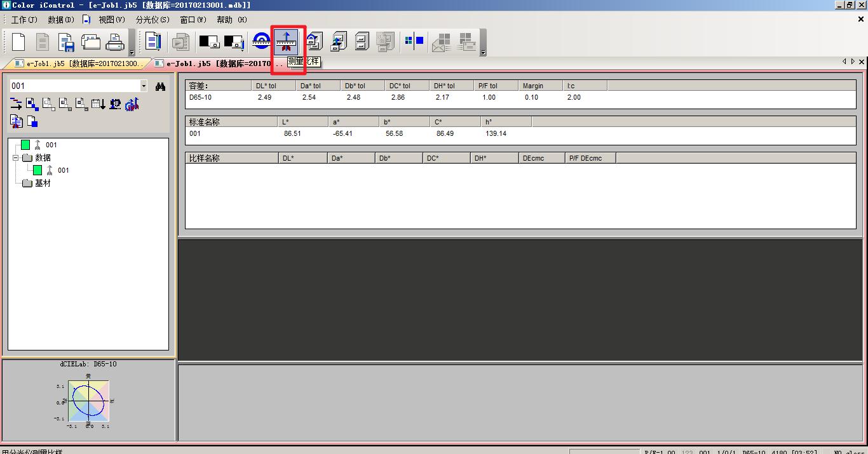
Task: Click black-white swatch icon with camera
Action: [210, 42]
